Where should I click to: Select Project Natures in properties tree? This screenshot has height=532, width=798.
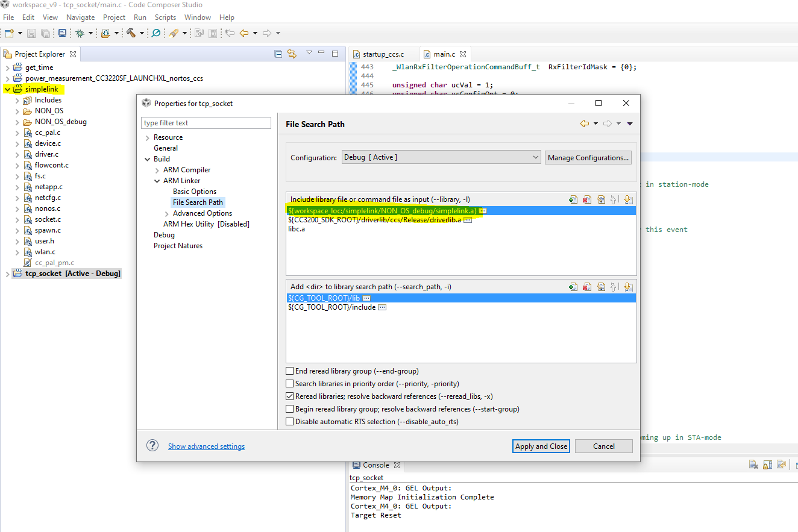point(178,246)
